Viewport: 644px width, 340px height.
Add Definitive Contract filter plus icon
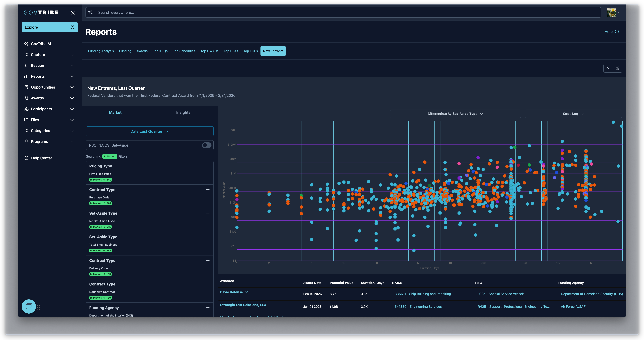click(208, 284)
